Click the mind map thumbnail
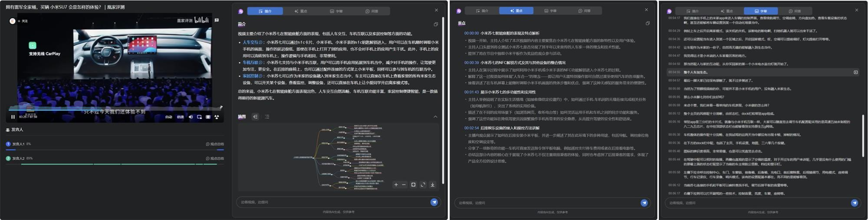 tap(339, 157)
